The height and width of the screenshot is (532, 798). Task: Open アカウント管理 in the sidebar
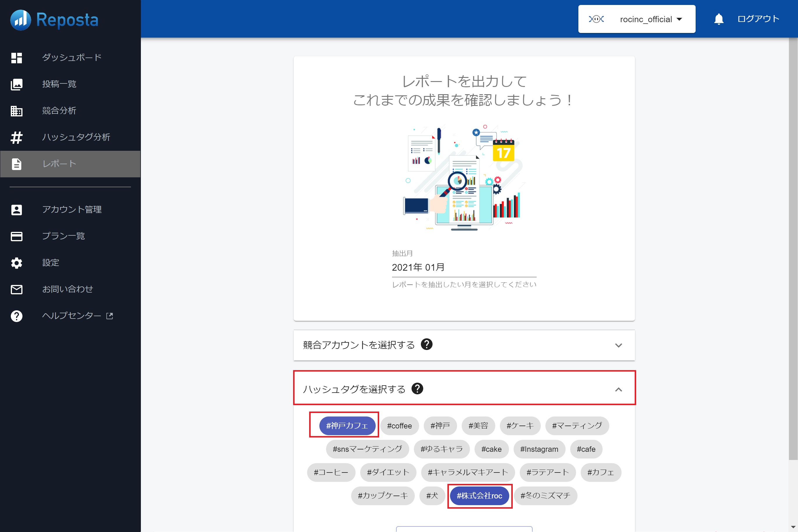[70, 210]
